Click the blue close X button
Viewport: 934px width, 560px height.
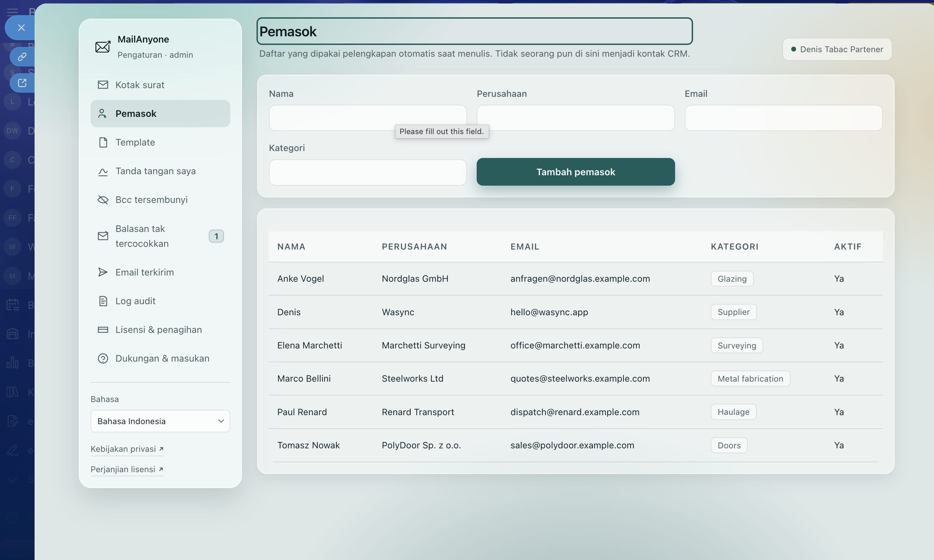[21, 28]
